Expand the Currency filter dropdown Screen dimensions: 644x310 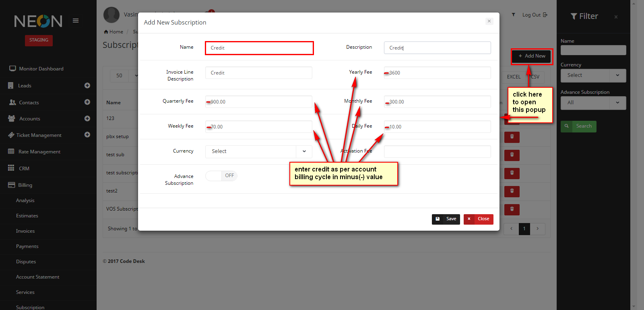coord(593,75)
